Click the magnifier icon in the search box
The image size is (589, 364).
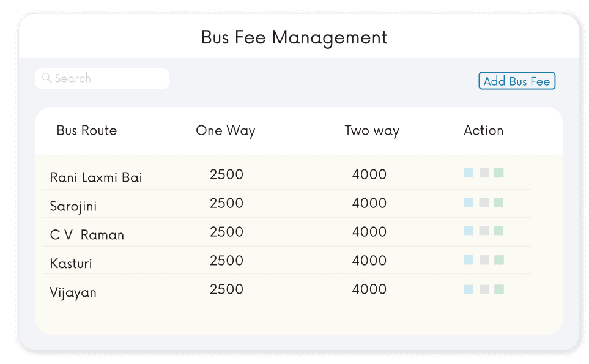click(46, 78)
